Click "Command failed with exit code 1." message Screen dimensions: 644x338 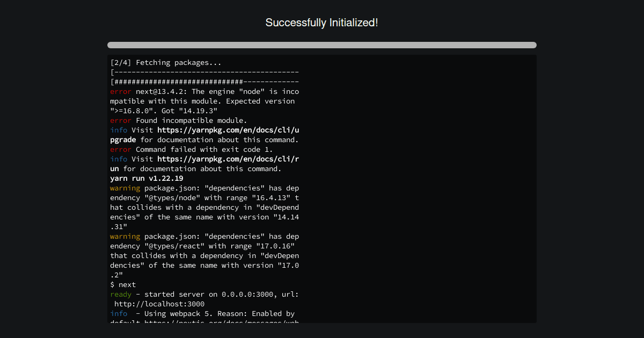(204, 150)
